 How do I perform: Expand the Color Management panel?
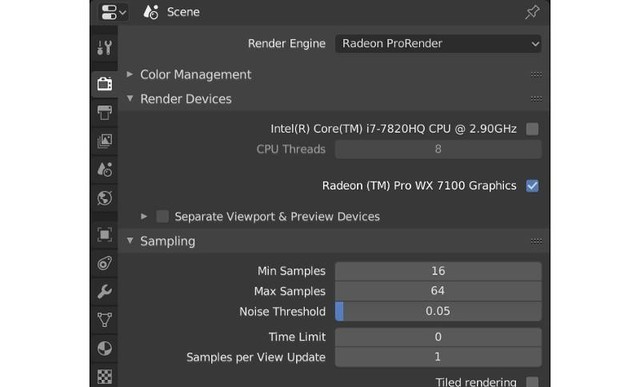click(x=130, y=74)
